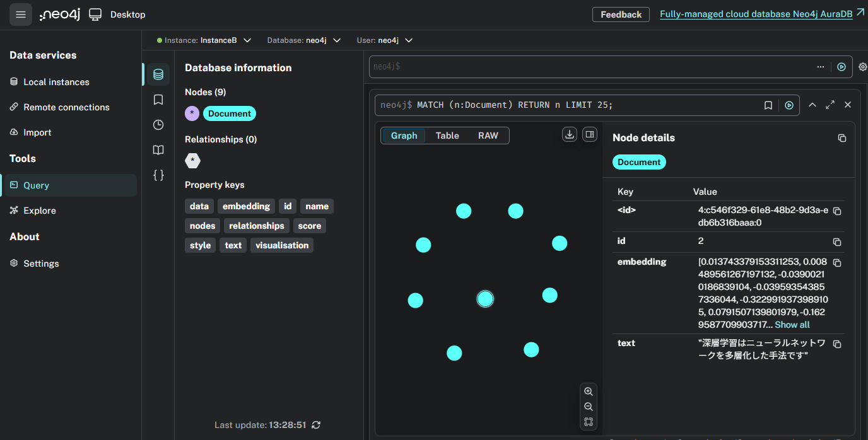Open the guides book icon
The height and width of the screenshot is (440, 868).
[x=158, y=150]
